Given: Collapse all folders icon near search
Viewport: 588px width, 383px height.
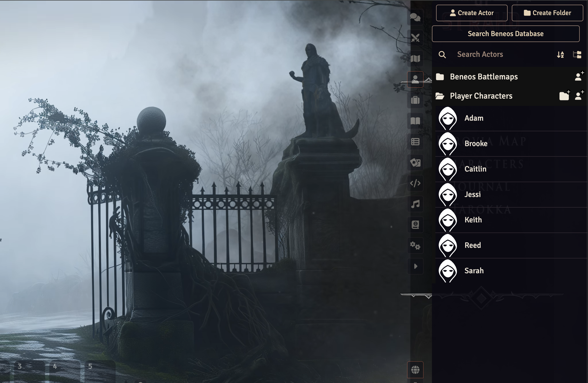Looking at the screenshot, I should (577, 54).
